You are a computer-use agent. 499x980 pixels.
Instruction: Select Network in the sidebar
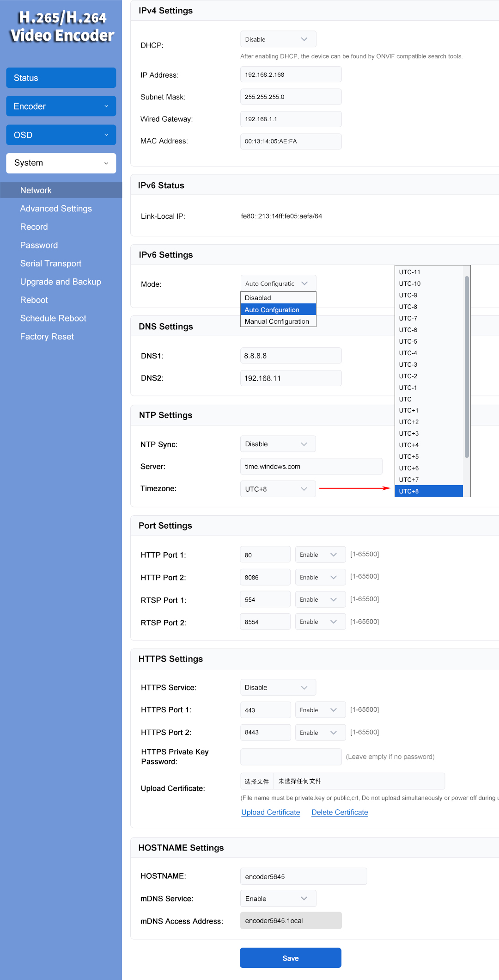pos(61,190)
